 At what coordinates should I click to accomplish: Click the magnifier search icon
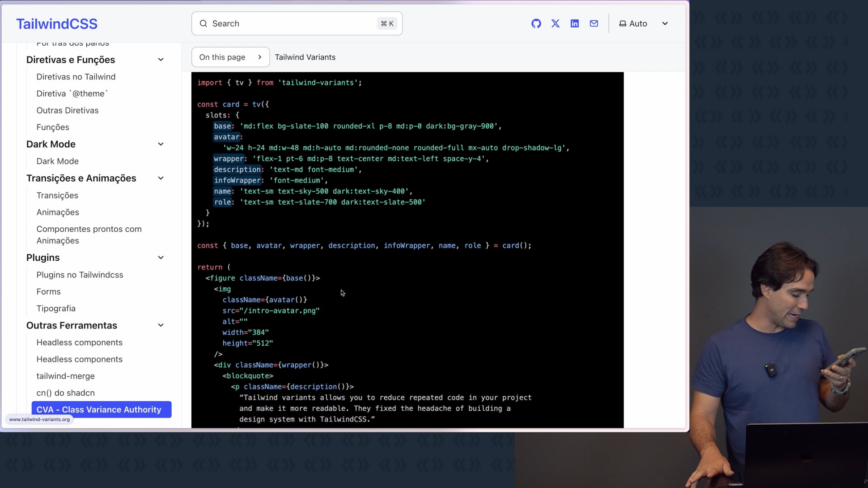coord(203,23)
